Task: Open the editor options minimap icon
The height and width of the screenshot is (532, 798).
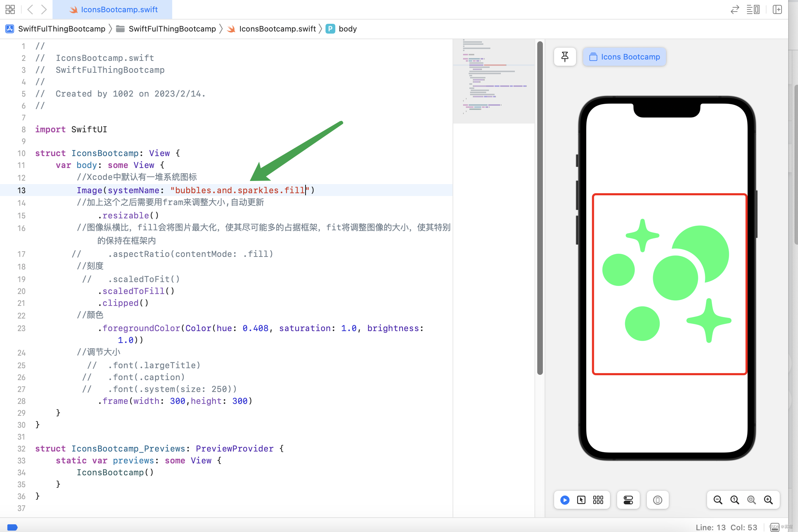Action: pyautogui.click(x=753, y=9)
